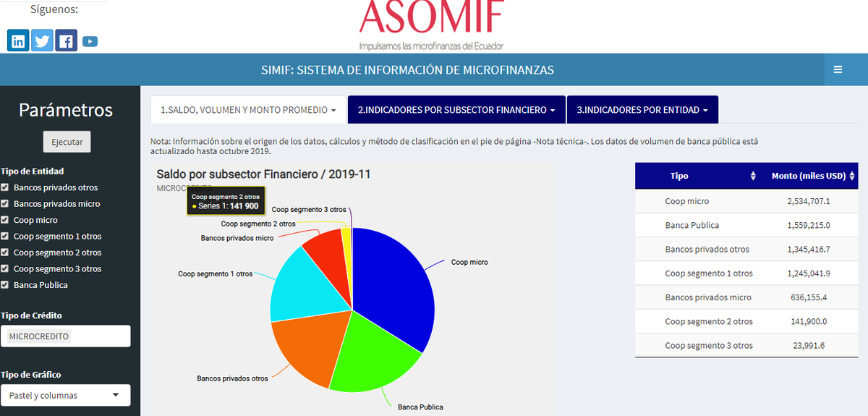This screenshot has height=416, width=868.
Task: Click the 636,155.4 amount cell
Action: 808,297
